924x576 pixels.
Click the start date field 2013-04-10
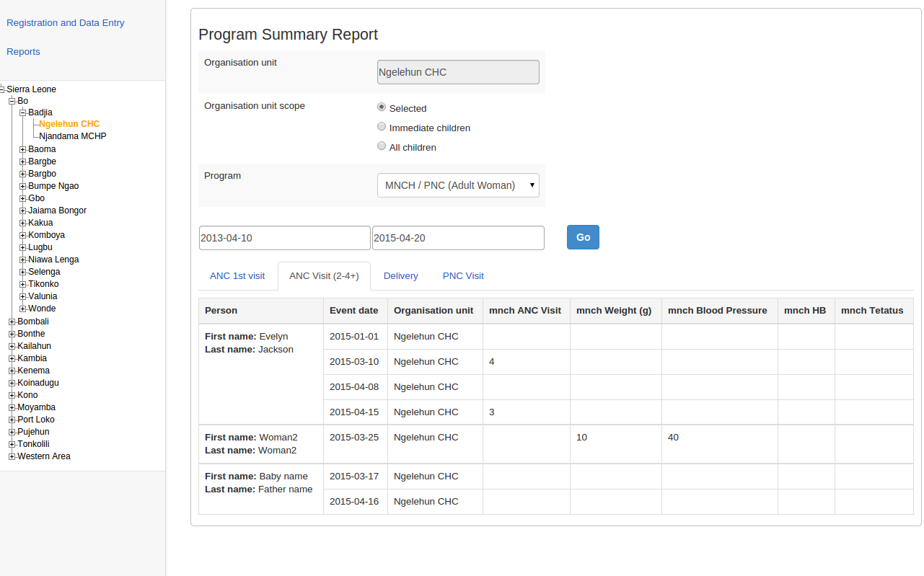point(284,238)
